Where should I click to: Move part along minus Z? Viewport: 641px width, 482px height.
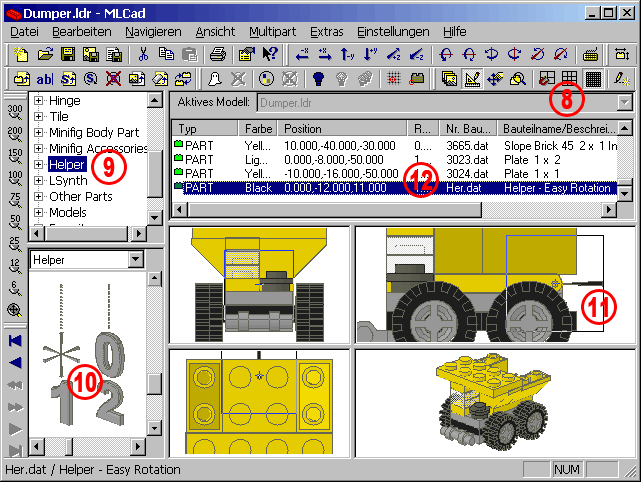[x=416, y=54]
